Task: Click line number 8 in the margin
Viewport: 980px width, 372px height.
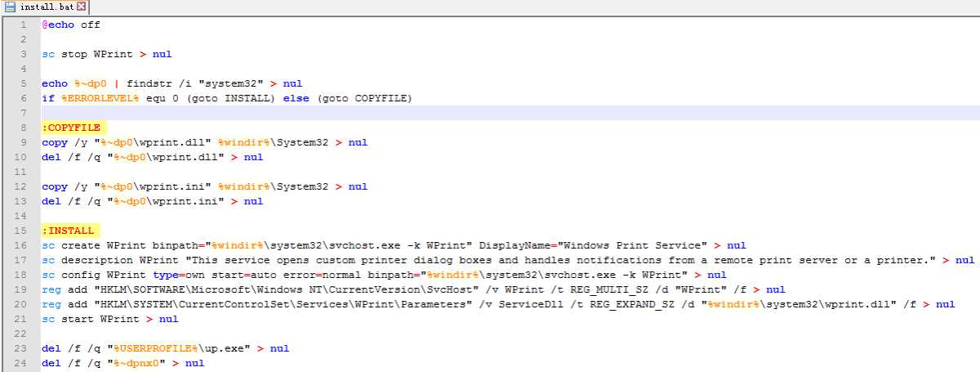Action: (25, 128)
